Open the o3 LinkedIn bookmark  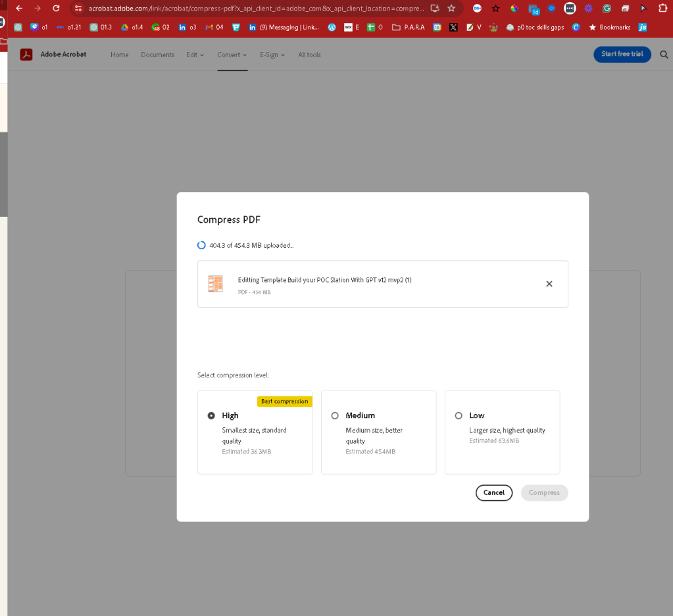[187, 27]
